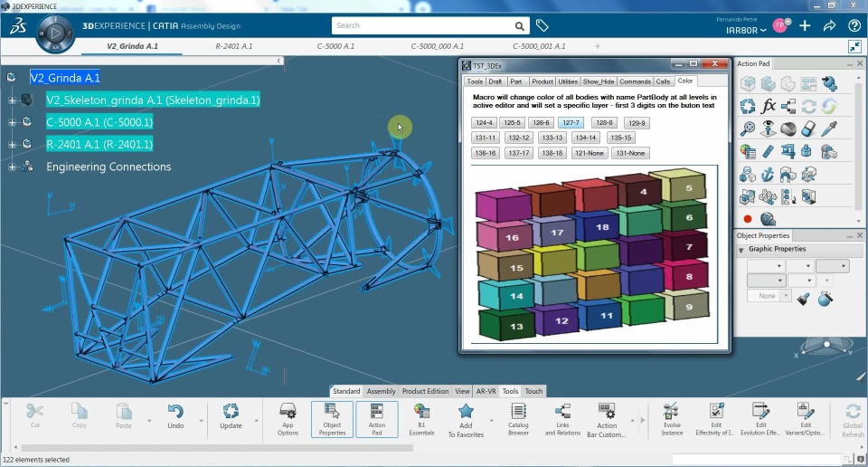
Task: Collapse the Graphic Properties section
Action: pyautogui.click(x=741, y=250)
